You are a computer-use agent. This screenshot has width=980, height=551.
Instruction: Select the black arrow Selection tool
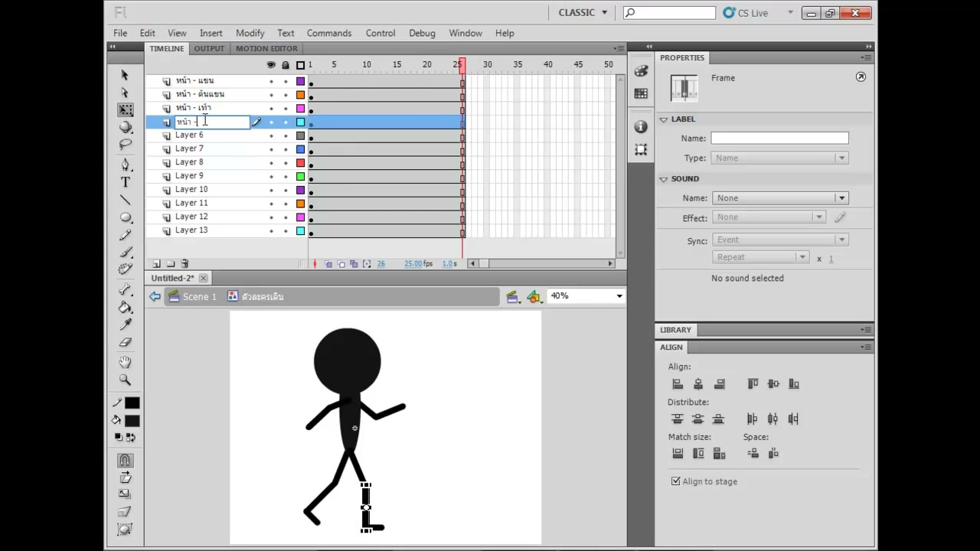[x=126, y=75]
